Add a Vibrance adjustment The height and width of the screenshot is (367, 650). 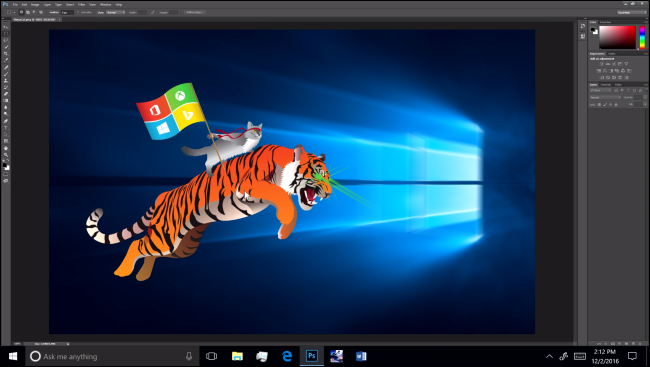626,64
